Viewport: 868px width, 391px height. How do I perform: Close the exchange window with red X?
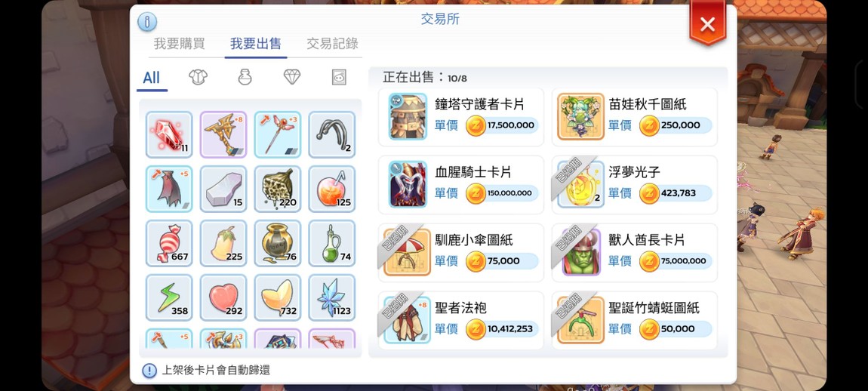pyautogui.click(x=707, y=24)
